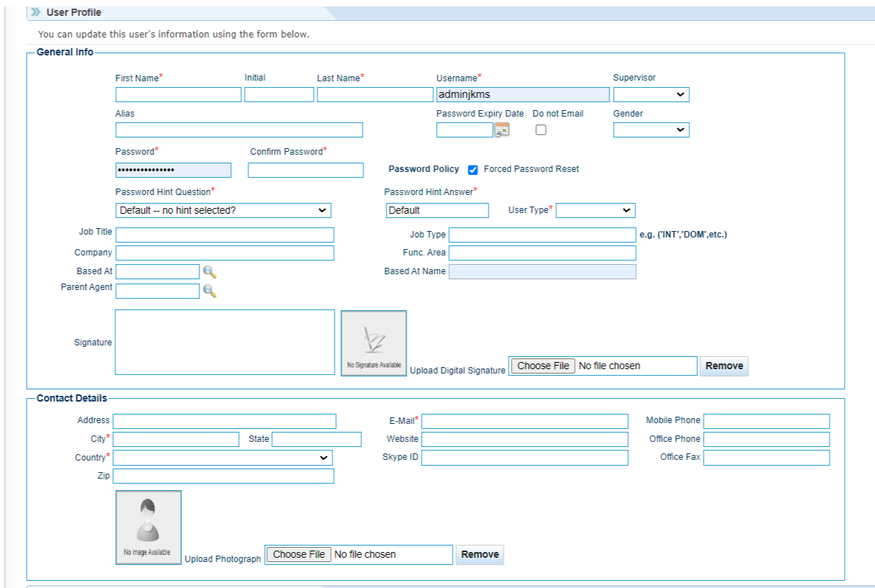Click the User Profile heading text

[73, 12]
